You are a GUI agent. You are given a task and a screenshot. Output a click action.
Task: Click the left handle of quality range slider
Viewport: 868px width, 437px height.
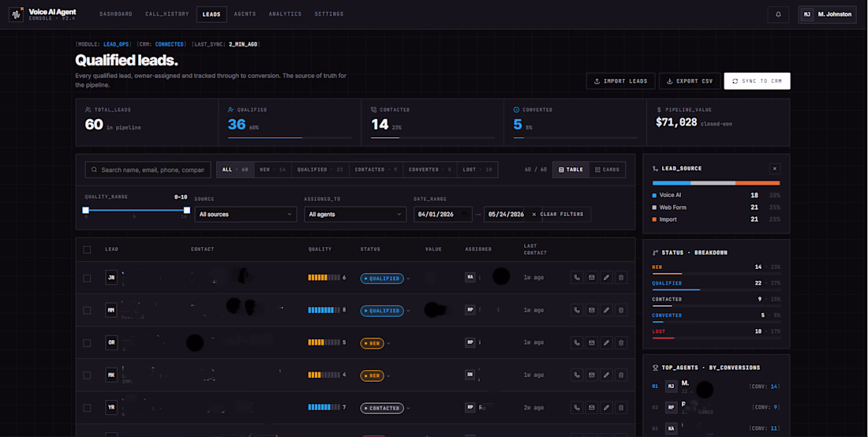point(86,210)
